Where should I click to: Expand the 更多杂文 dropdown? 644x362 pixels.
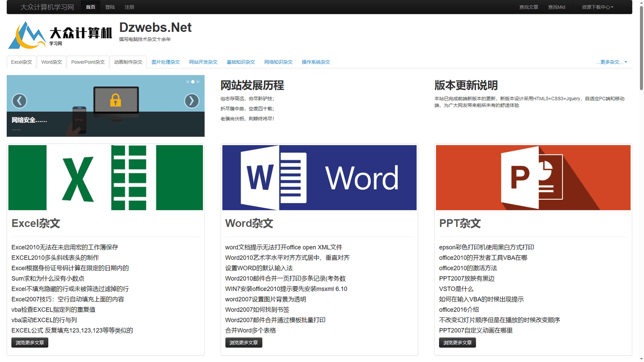click(x=611, y=62)
